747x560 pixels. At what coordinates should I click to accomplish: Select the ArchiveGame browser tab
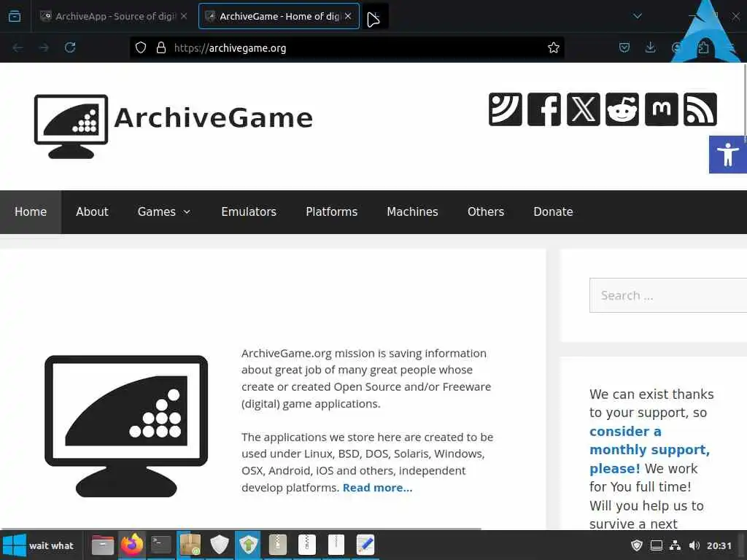point(279,16)
